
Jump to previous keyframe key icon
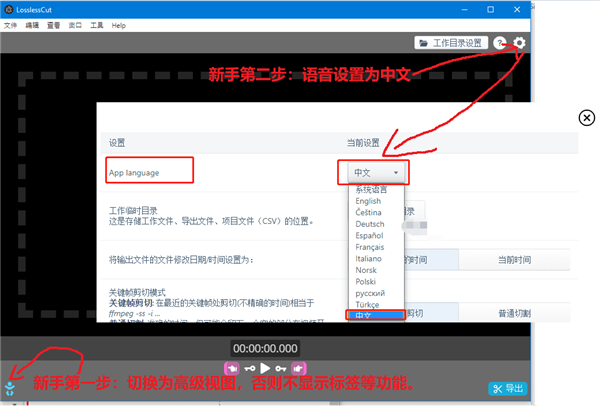point(250,369)
